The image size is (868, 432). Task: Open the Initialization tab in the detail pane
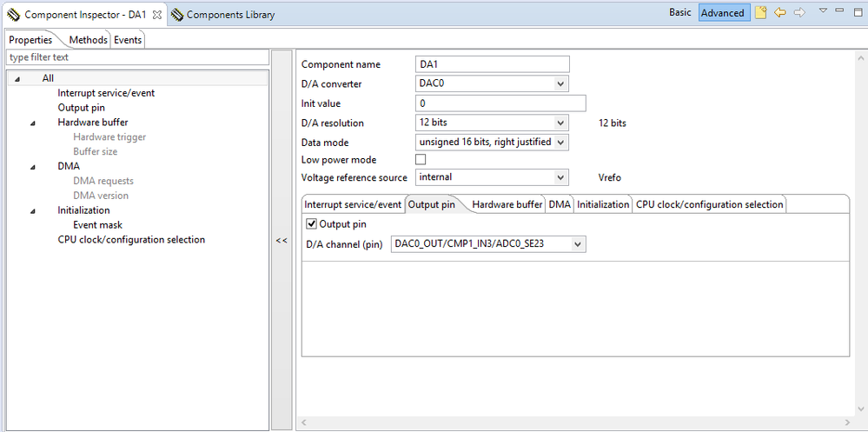click(603, 204)
